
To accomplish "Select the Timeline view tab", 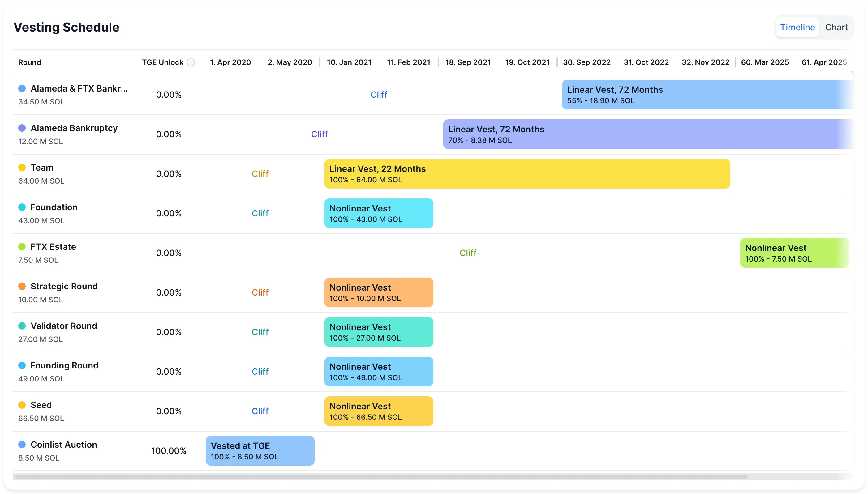I will (x=797, y=27).
